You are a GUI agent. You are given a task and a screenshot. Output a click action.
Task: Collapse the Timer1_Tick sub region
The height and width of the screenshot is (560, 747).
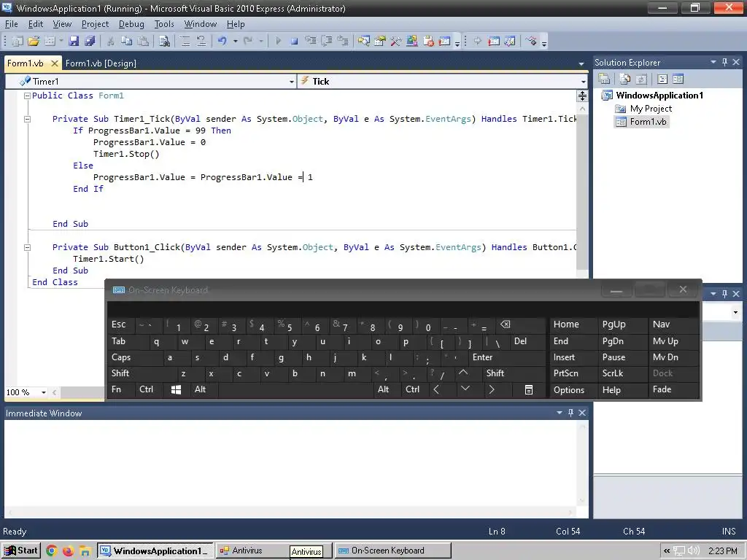27,120
